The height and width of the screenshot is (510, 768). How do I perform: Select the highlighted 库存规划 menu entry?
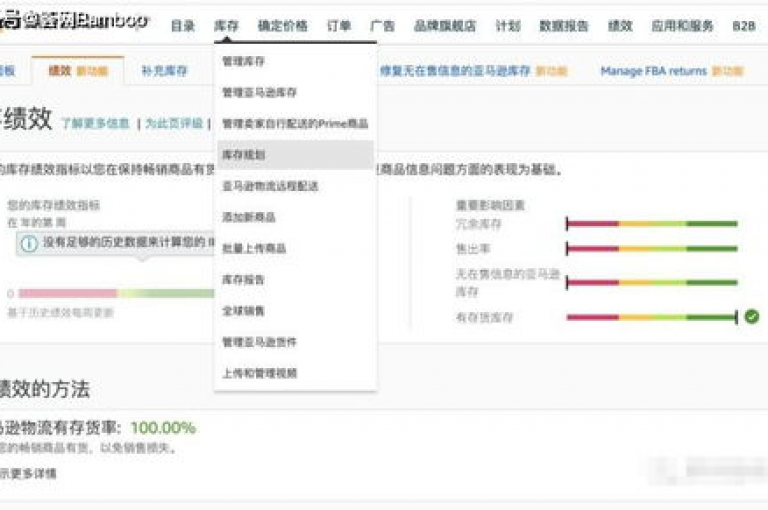click(x=295, y=155)
